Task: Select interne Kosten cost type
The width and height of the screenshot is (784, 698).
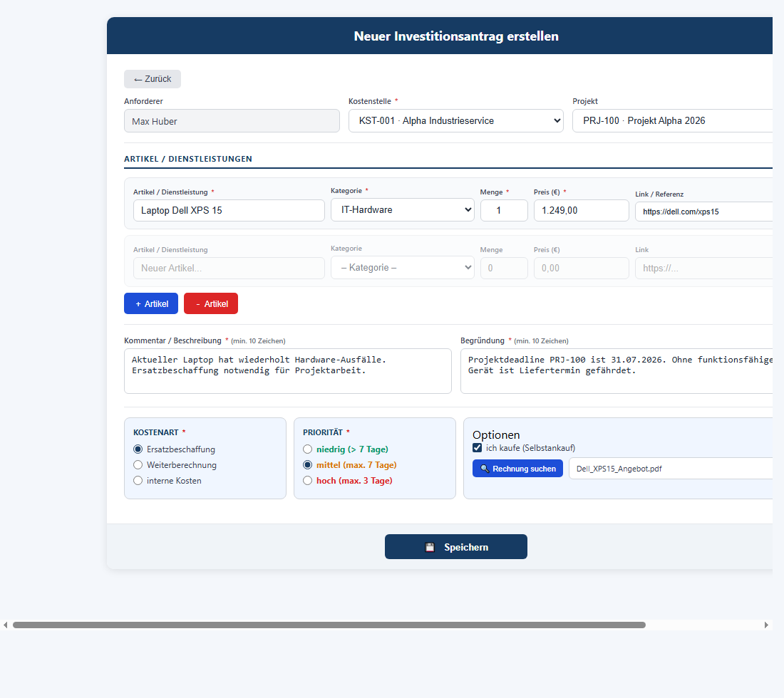Action: 138,481
